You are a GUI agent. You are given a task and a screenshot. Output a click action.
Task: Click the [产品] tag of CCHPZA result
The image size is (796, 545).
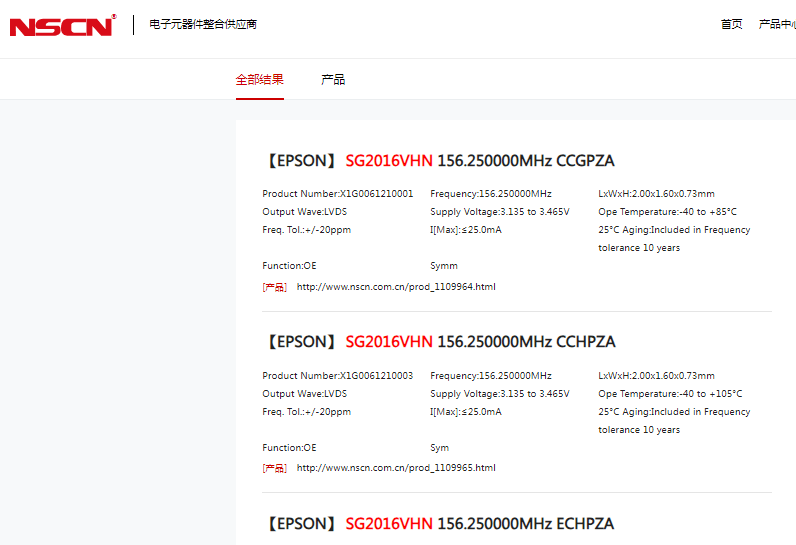275,468
